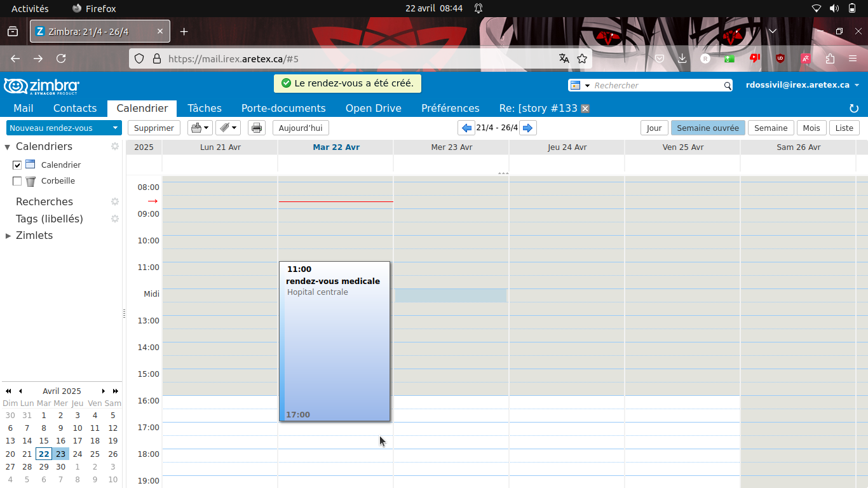Click Firefox back navigation arrow
This screenshot has width=868, height=488.
click(15, 58)
